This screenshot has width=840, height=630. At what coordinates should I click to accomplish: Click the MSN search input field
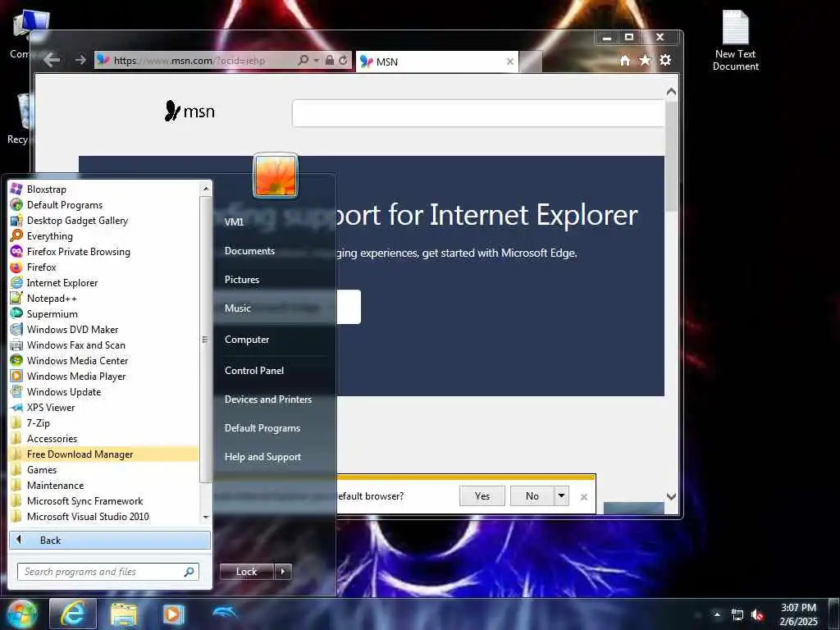pyautogui.click(x=478, y=113)
